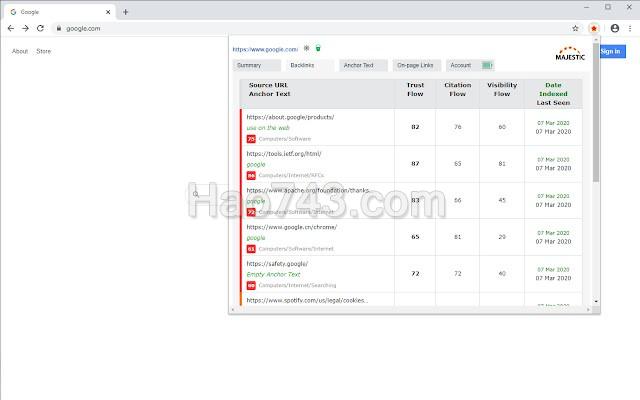Switch to the On-page Links tab
Screen dimensions: 640x400
[417, 65]
